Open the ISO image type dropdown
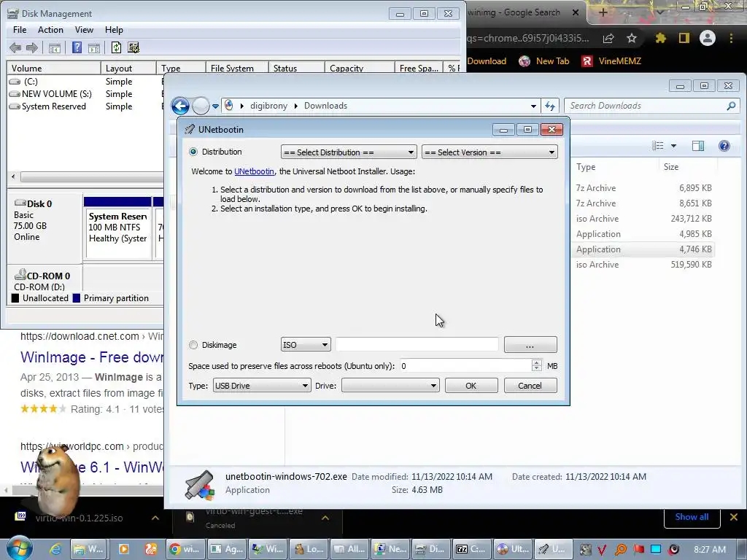Screen dimensions: 747x560 pyautogui.click(x=306, y=345)
